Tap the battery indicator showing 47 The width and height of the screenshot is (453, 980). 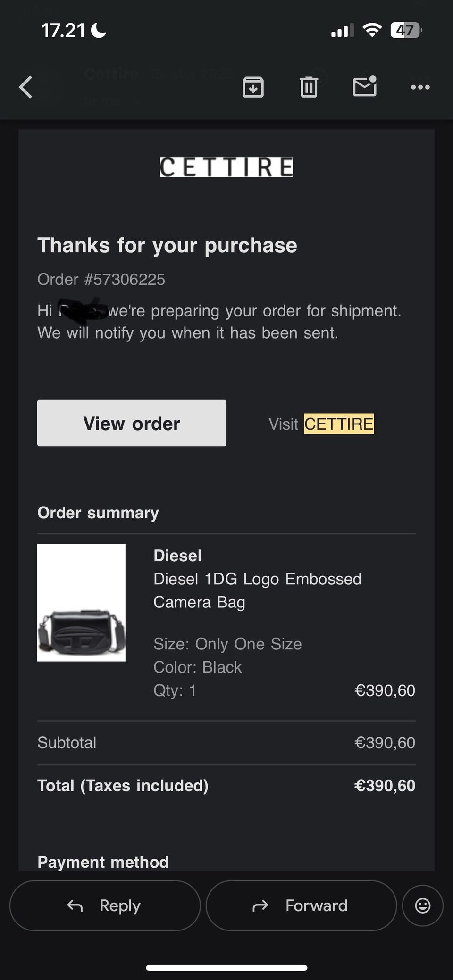click(x=406, y=31)
